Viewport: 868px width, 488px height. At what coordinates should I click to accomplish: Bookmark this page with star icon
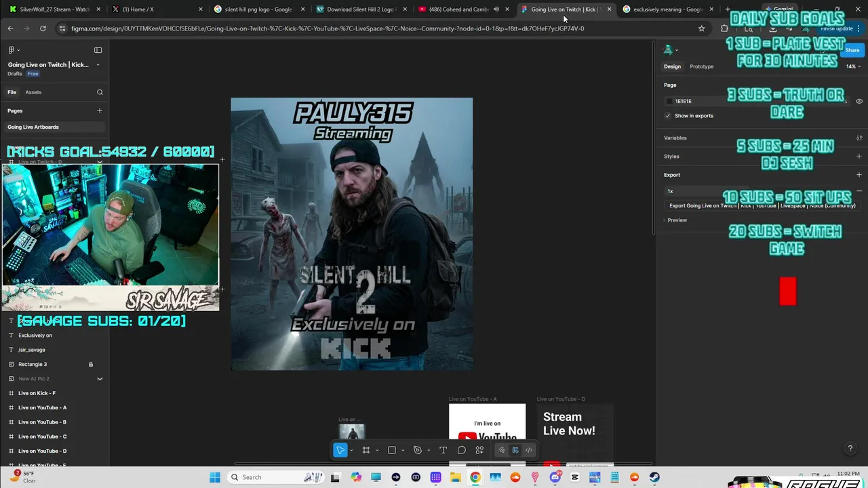pyautogui.click(x=701, y=28)
